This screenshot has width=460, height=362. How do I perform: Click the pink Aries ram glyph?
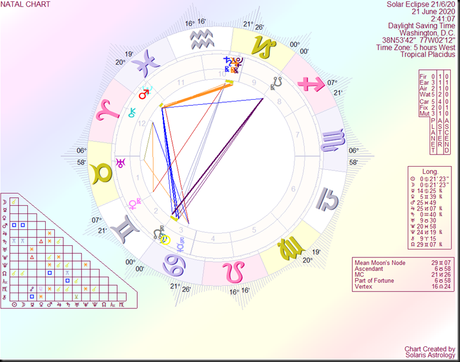click(x=107, y=110)
